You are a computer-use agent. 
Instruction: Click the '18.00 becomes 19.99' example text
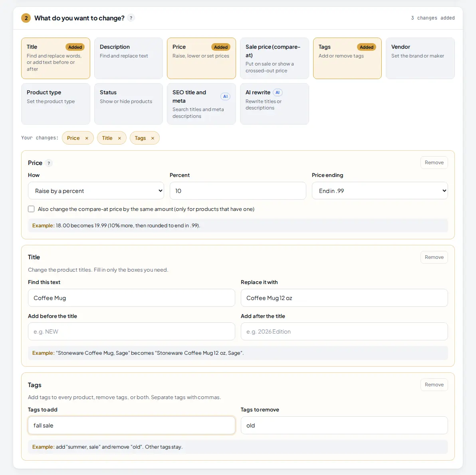[128, 225]
